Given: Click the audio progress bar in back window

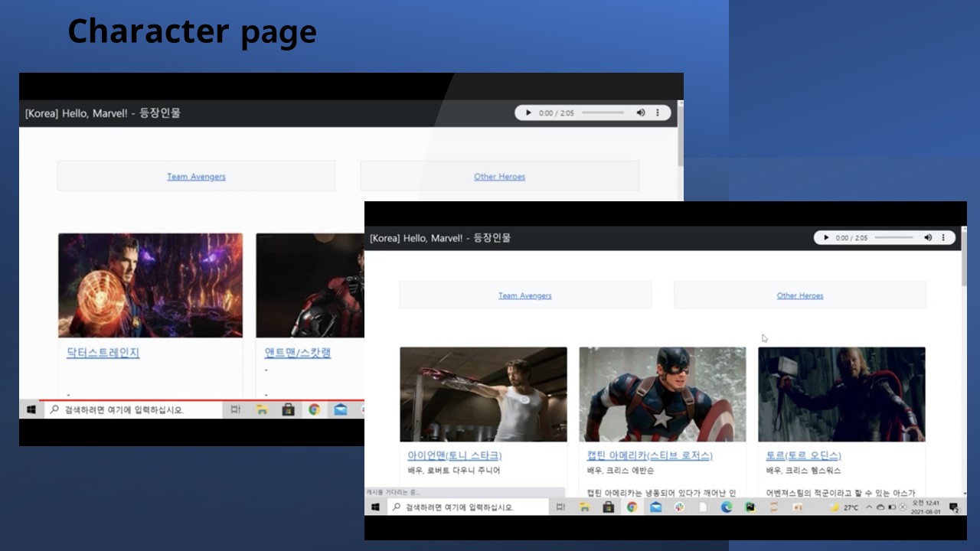Looking at the screenshot, I should pos(603,113).
